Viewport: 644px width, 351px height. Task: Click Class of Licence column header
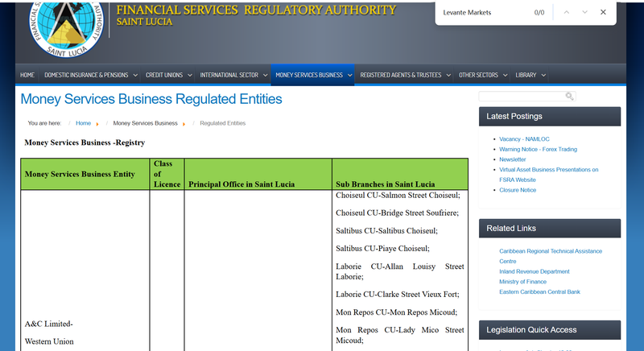click(167, 174)
